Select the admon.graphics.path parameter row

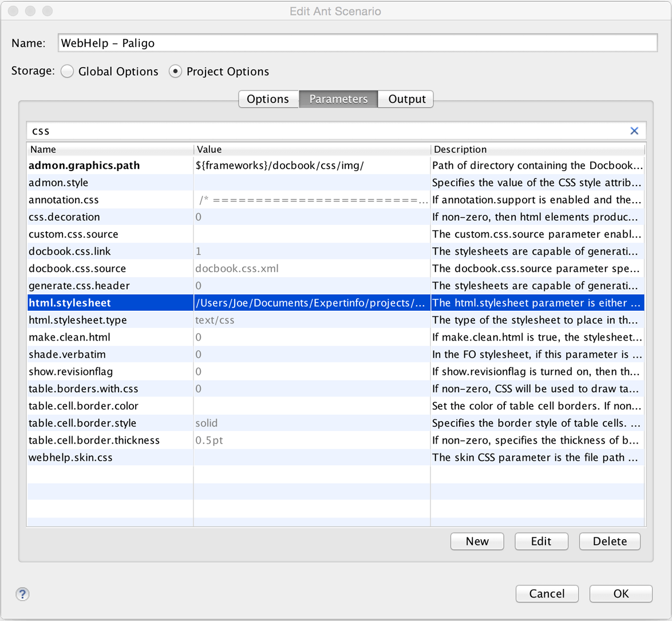click(x=84, y=165)
